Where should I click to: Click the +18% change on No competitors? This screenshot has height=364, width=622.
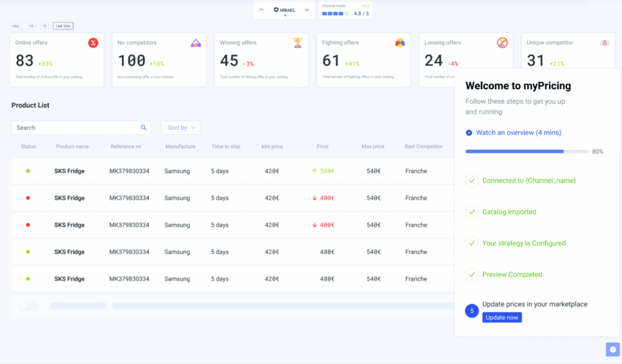[157, 64]
